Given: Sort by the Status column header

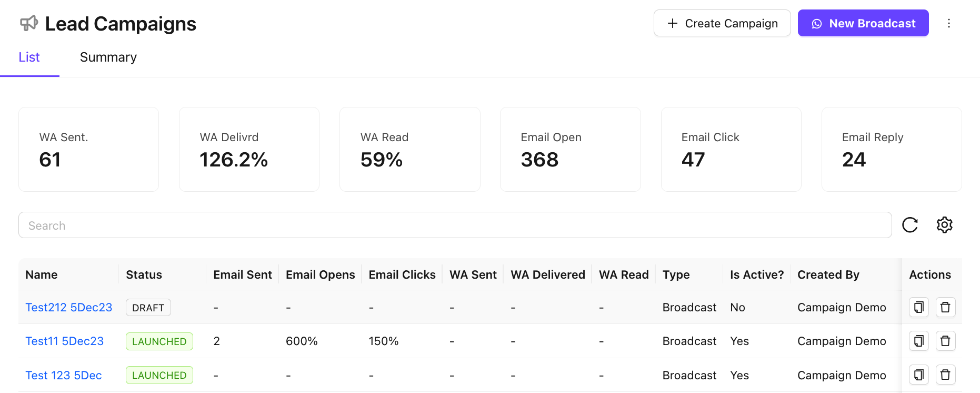Looking at the screenshot, I should coord(144,274).
